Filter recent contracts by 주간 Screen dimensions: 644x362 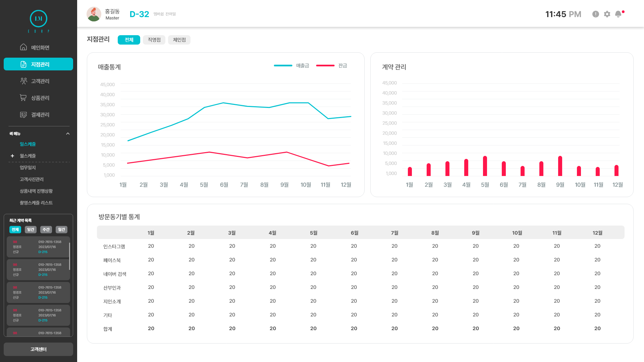46,230
